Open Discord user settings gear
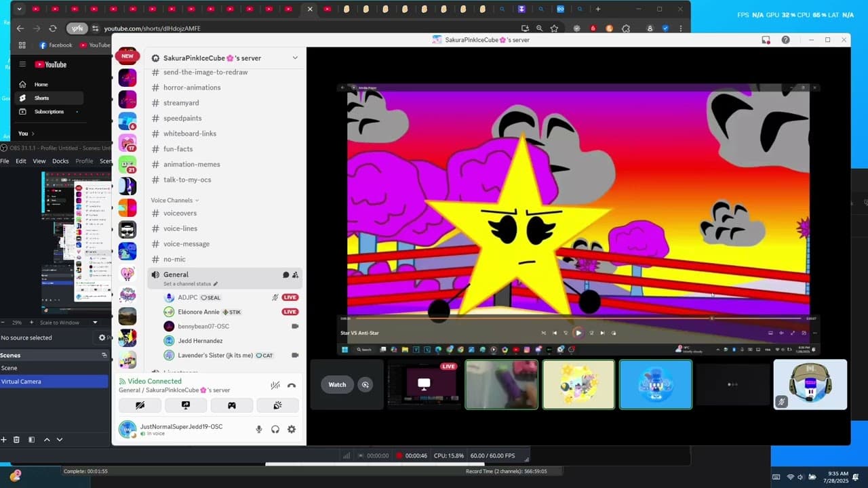The height and width of the screenshot is (488, 868). pos(292,429)
